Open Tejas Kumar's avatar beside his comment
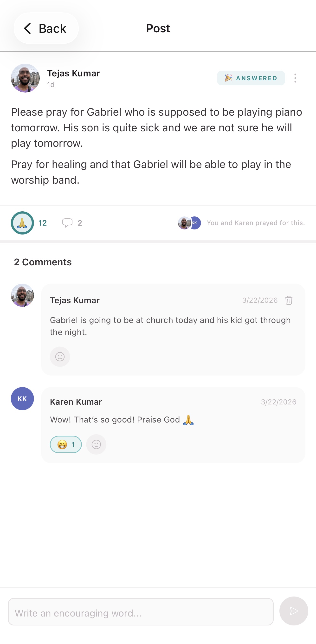The image size is (316, 644). [x=22, y=295]
